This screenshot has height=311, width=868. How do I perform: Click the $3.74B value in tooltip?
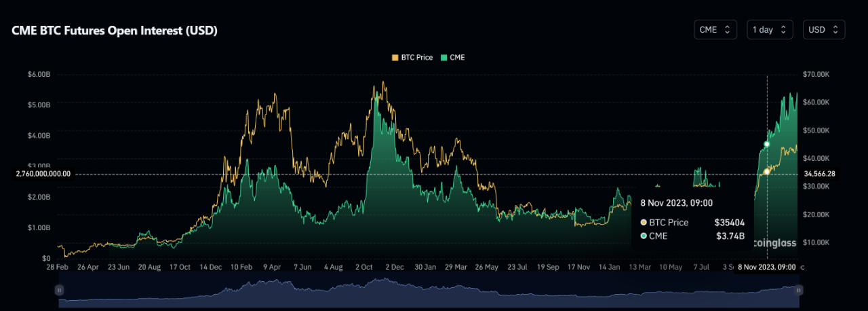point(731,236)
